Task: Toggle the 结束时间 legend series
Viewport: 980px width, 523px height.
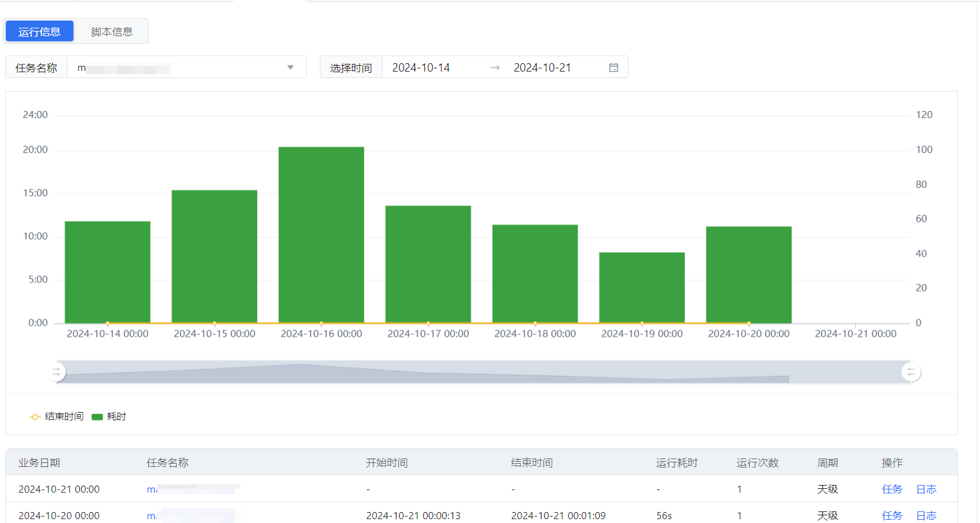Action: (x=57, y=417)
